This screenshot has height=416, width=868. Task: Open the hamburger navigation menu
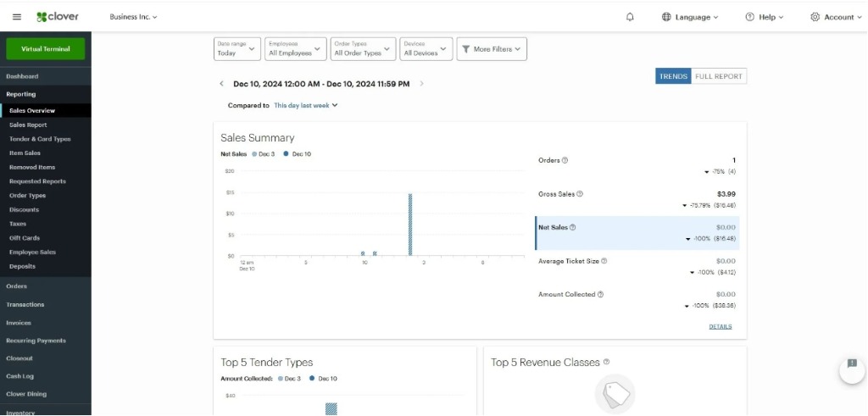coord(17,17)
